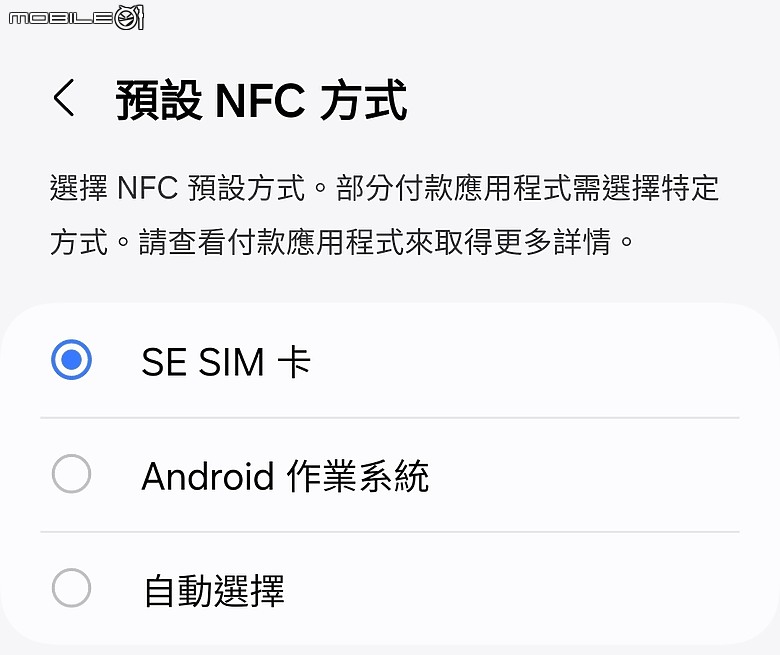Select the SE SIM 卡 radio button

click(72, 360)
